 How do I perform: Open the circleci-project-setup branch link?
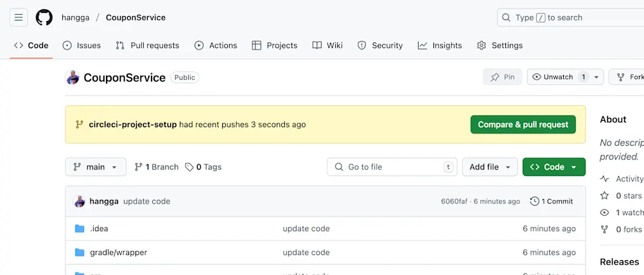(133, 125)
